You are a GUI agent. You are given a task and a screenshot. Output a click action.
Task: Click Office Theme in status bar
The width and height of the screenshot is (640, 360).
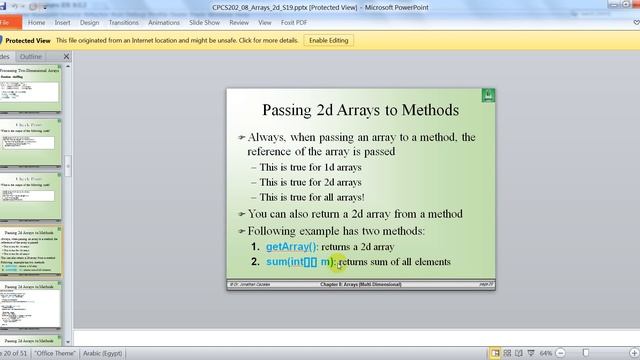[55, 353]
